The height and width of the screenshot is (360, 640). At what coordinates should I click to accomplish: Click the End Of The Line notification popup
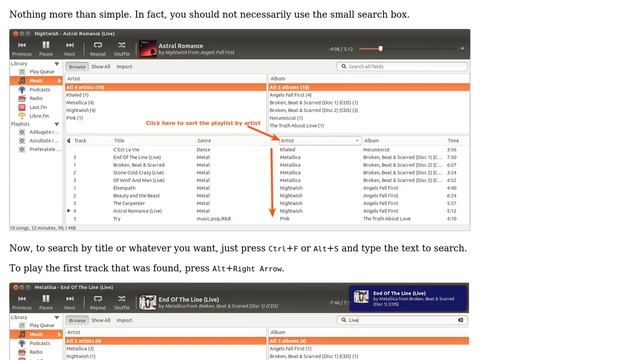(407, 298)
